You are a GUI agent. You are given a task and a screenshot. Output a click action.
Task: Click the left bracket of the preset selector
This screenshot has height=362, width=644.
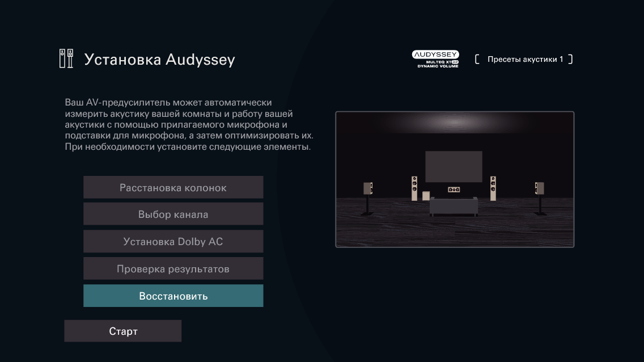tap(477, 58)
